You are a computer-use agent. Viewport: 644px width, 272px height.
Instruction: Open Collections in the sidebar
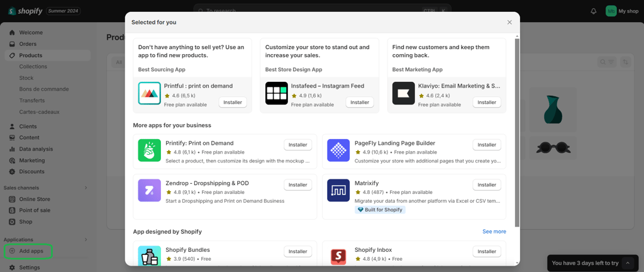coord(33,67)
